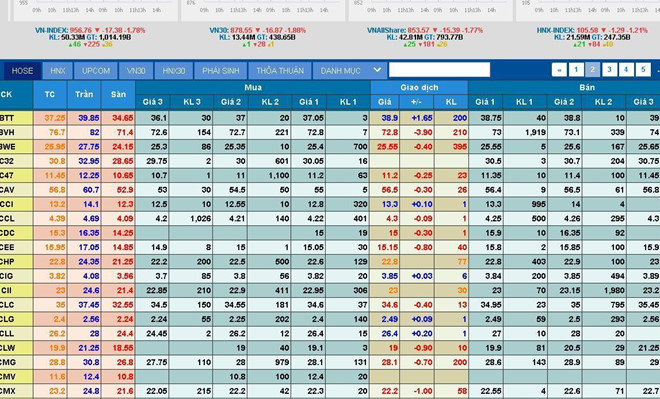Click the HNX-INDEX summary line
Viewport: 660px width, 399px height.
[x=592, y=30]
